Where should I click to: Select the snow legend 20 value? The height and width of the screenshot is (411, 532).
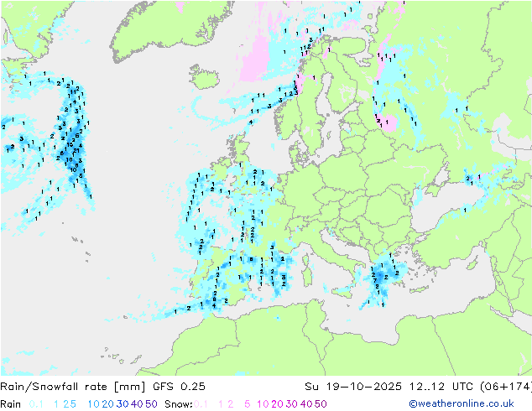[277, 404]
